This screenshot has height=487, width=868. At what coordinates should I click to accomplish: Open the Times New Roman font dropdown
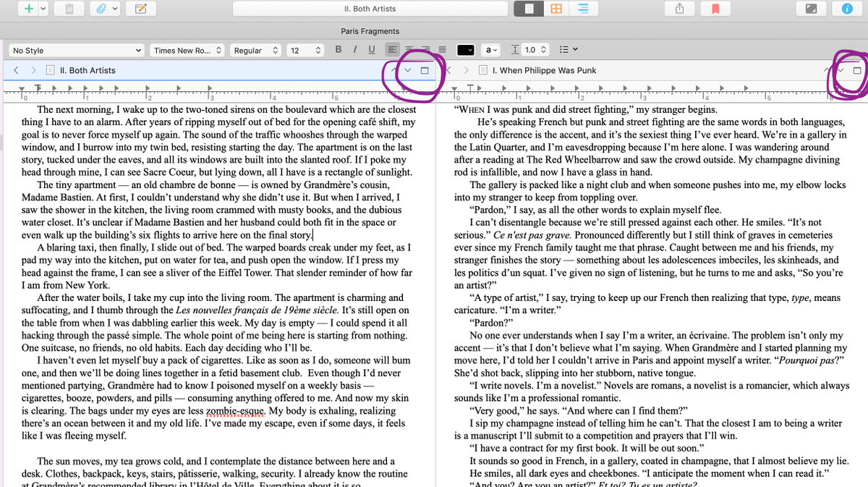(188, 49)
